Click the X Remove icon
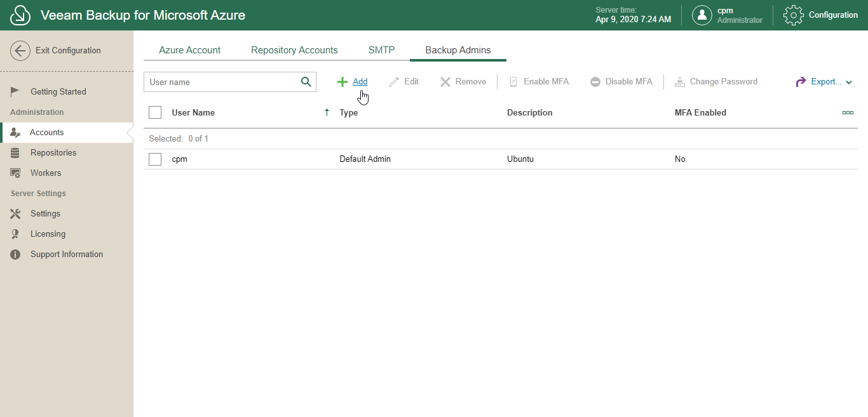 [445, 82]
